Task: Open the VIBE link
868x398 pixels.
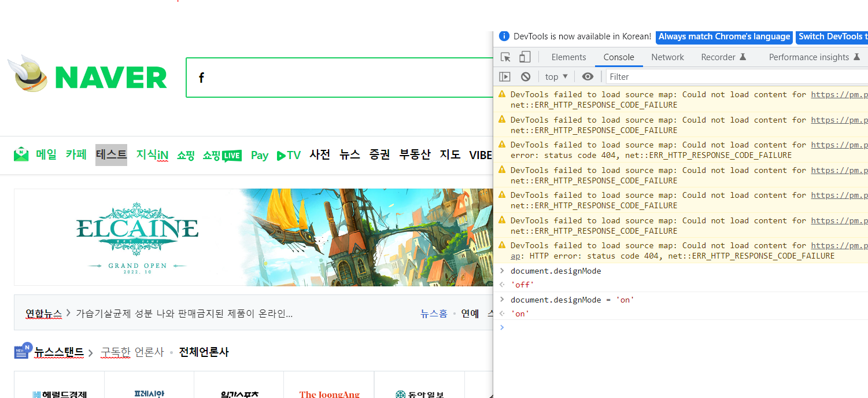Action: coord(481,155)
